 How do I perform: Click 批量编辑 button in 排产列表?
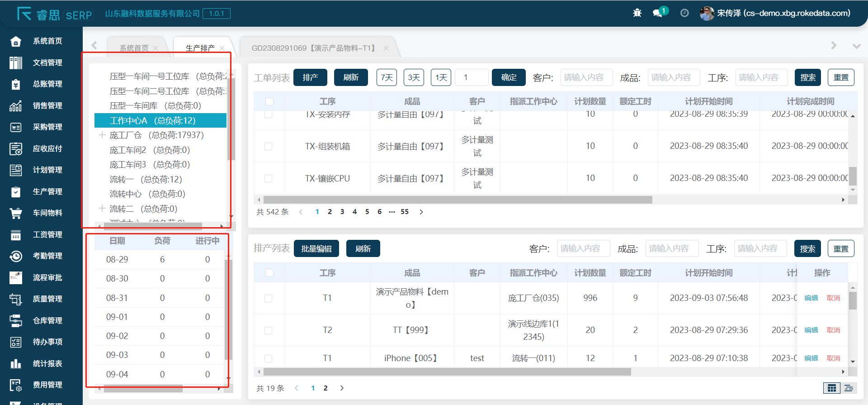pyautogui.click(x=316, y=248)
